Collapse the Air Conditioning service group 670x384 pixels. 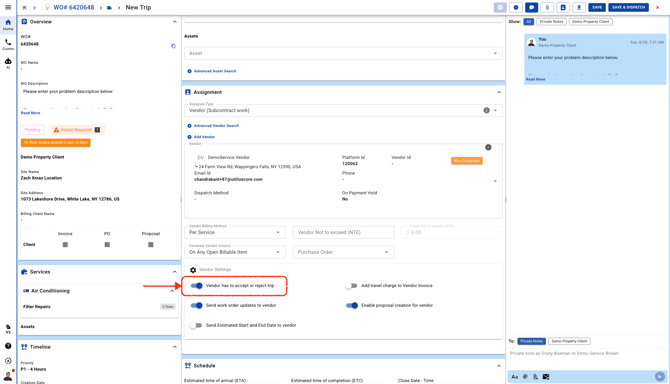pyautogui.click(x=172, y=291)
